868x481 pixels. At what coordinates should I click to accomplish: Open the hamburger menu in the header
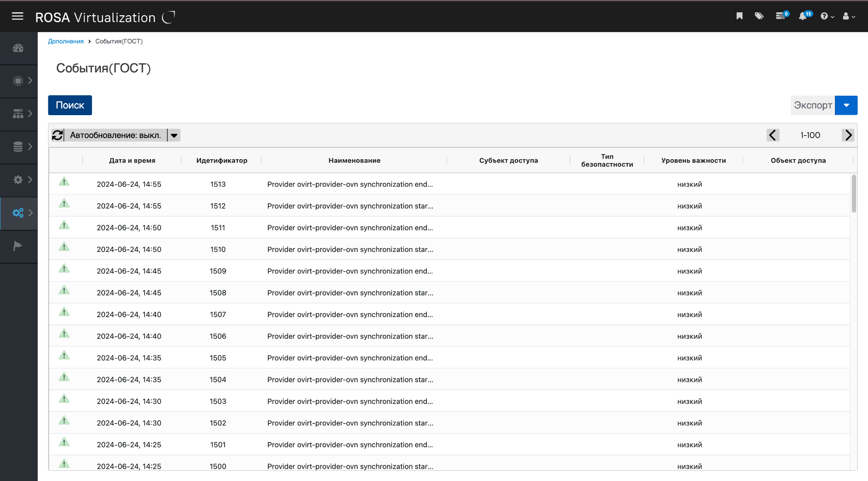(x=17, y=17)
